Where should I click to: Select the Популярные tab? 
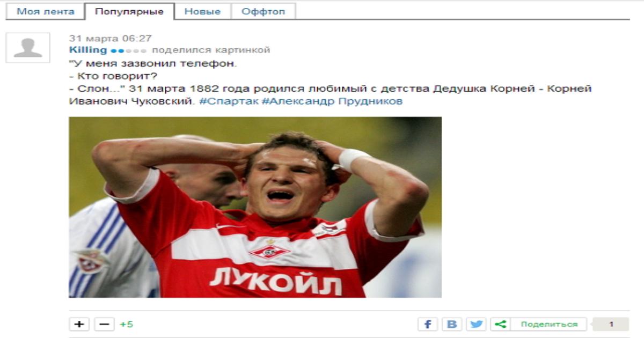(129, 11)
